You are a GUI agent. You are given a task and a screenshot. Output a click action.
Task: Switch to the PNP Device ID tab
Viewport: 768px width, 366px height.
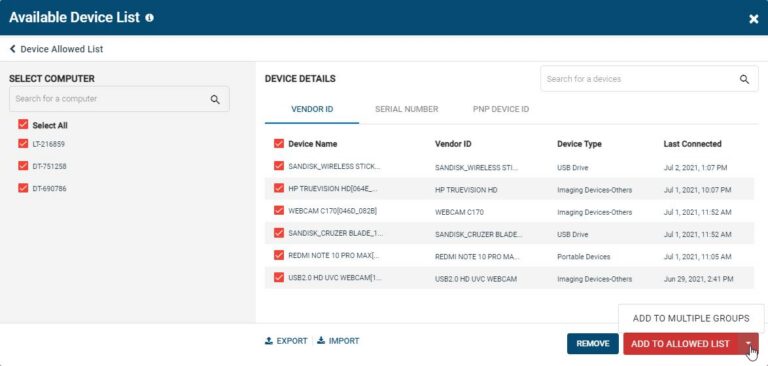pyautogui.click(x=501, y=109)
